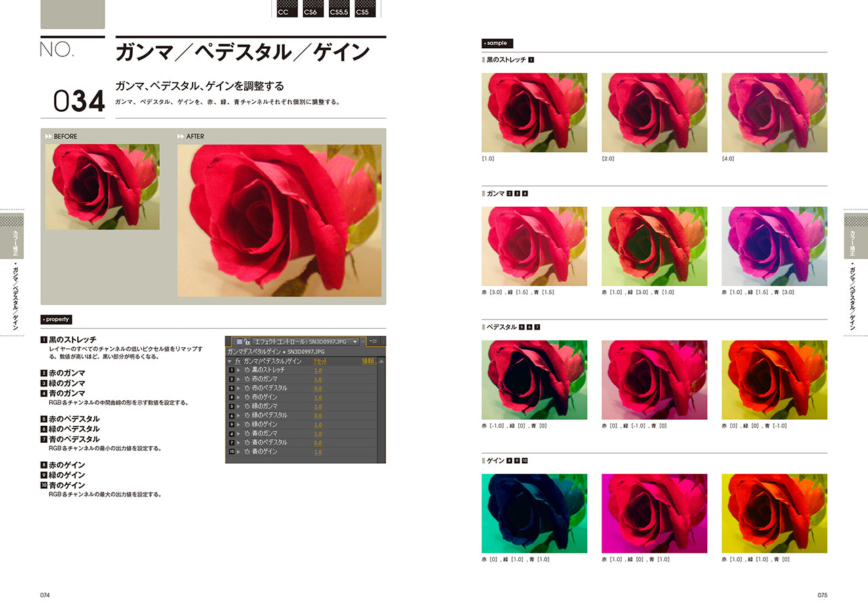Click the 情報 link

pyautogui.click(x=369, y=361)
